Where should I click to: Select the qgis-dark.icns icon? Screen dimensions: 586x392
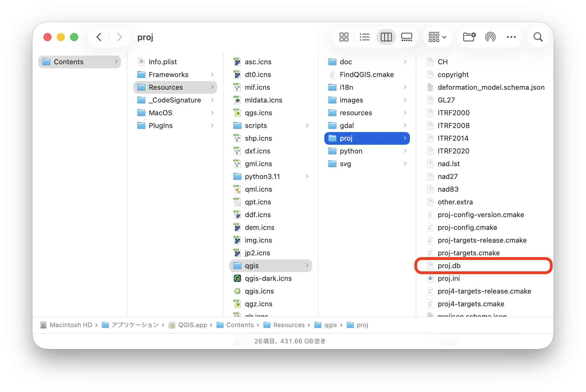pyautogui.click(x=237, y=279)
